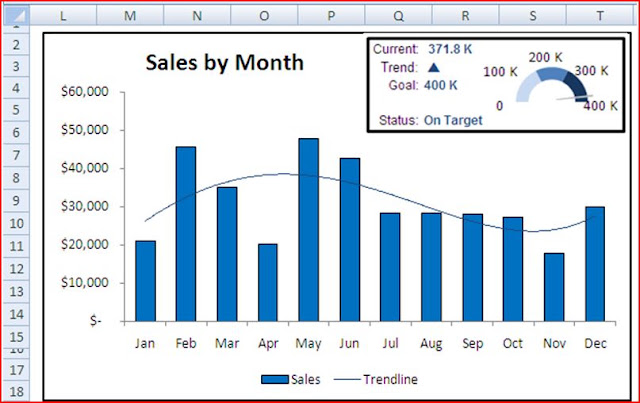The height and width of the screenshot is (403, 640).
Task: Select the May sales bar
Action: click(309, 230)
